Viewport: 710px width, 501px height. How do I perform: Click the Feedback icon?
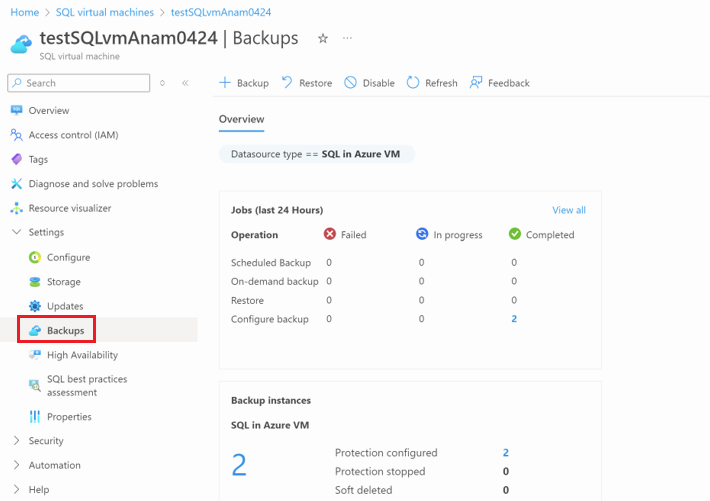click(476, 83)
